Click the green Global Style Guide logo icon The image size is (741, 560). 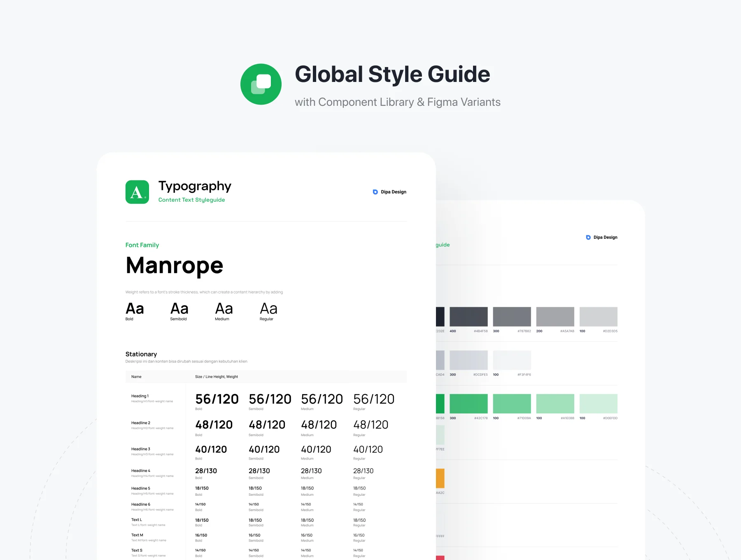pyautogui.click(x=261, y=84)
